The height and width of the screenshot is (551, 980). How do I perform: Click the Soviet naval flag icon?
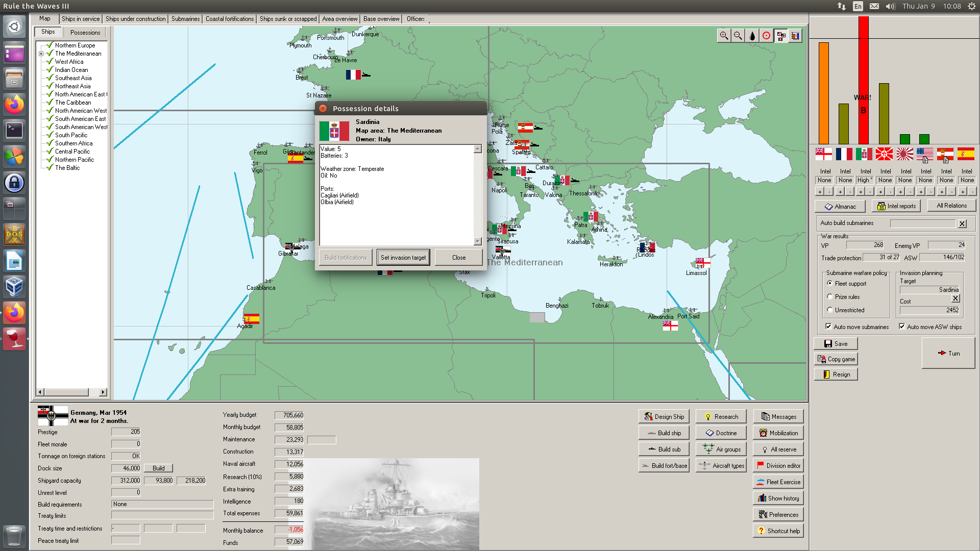coord(885,154)
